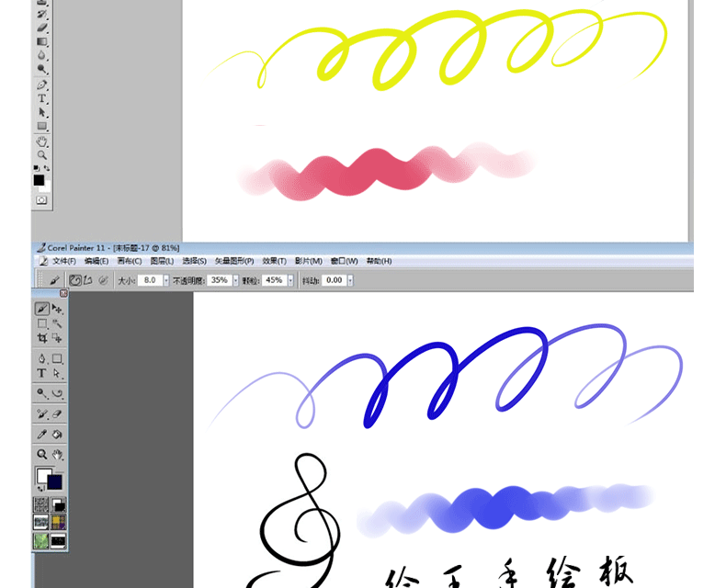
Task: Select the Text tool in Painter toolbox
Action: coord(41,373)
